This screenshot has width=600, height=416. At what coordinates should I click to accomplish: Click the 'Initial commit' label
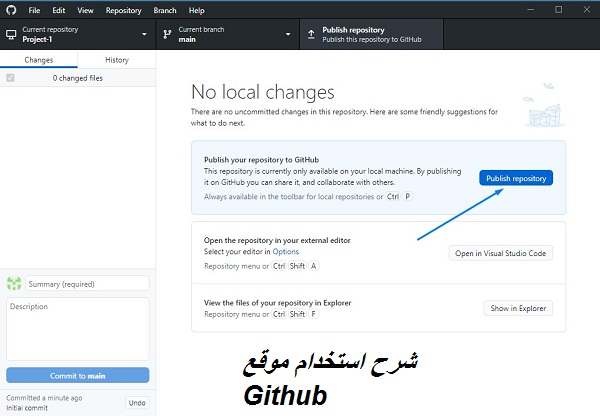(27, 408)
